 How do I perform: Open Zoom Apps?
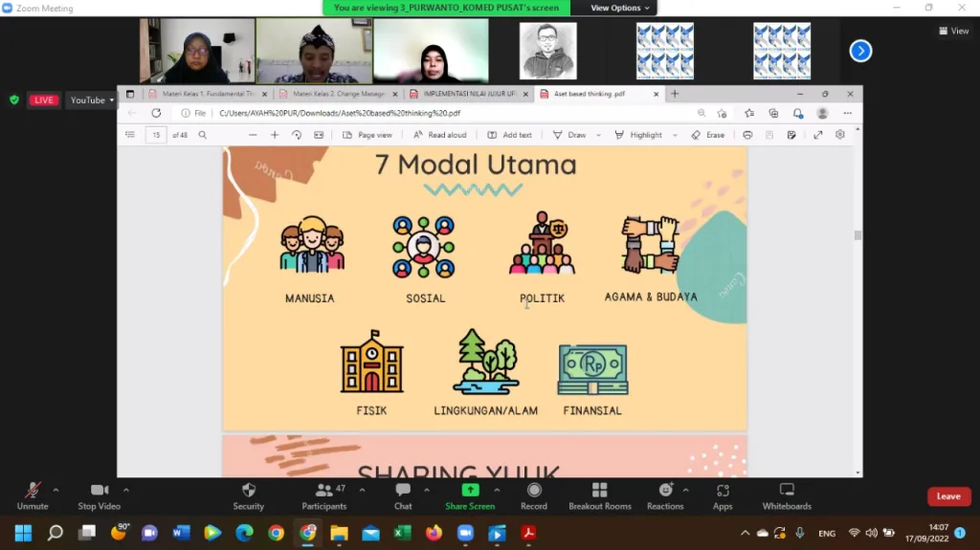[x=723, y=495]
